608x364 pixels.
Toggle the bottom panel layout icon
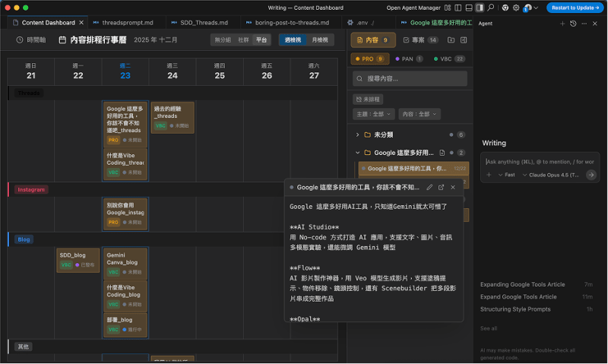pos(469,8)
